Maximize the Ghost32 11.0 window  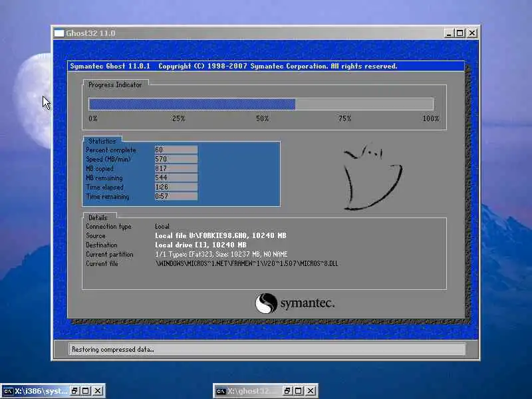coord(460,33)
